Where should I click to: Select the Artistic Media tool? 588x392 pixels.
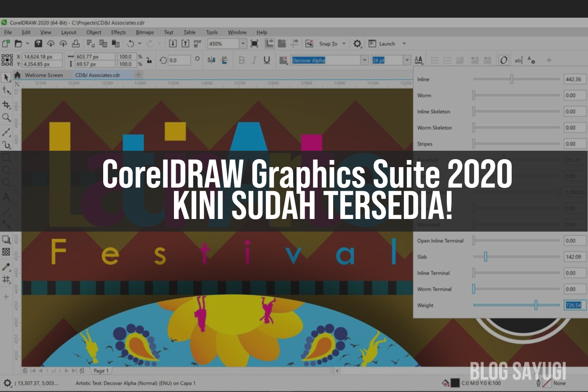click(6, 145)
